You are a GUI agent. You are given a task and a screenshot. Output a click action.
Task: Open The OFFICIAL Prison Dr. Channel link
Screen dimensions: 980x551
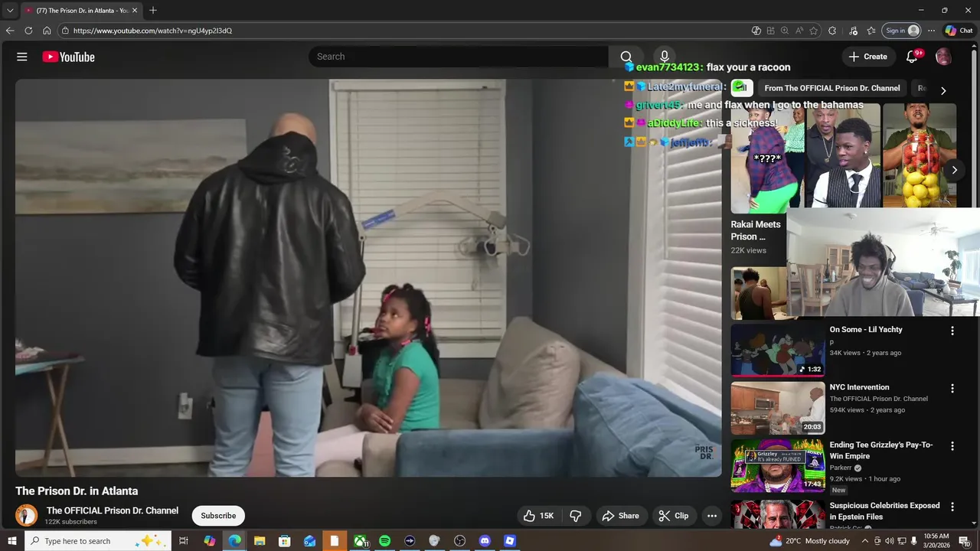[x=113, y=510]
